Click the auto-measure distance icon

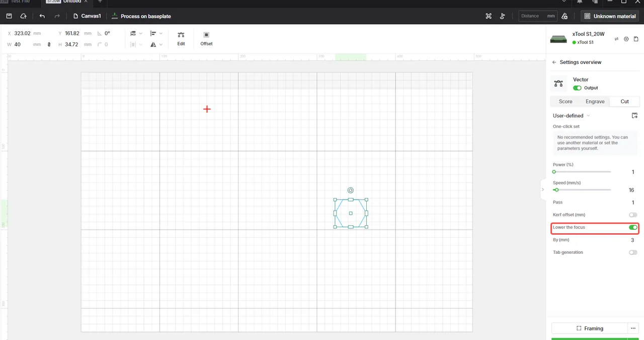[565, 16]
